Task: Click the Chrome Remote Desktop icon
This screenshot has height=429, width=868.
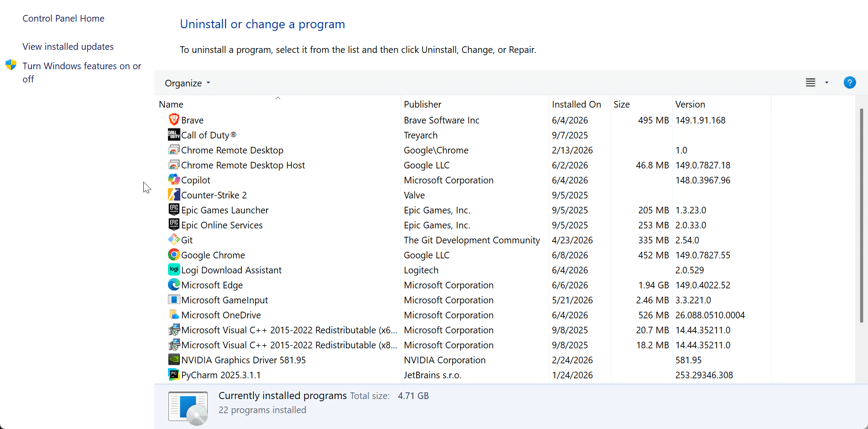Action: click(174, 149)
